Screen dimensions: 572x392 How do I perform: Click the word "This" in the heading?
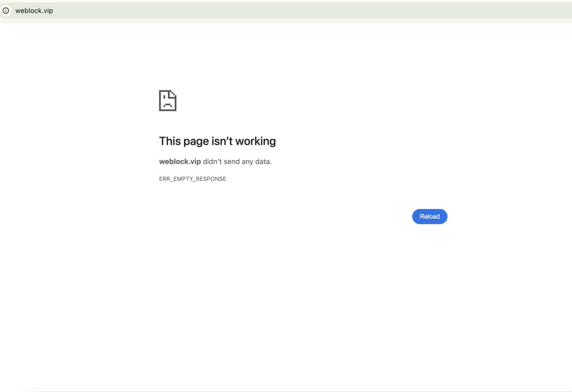click(x=170, y=141)
